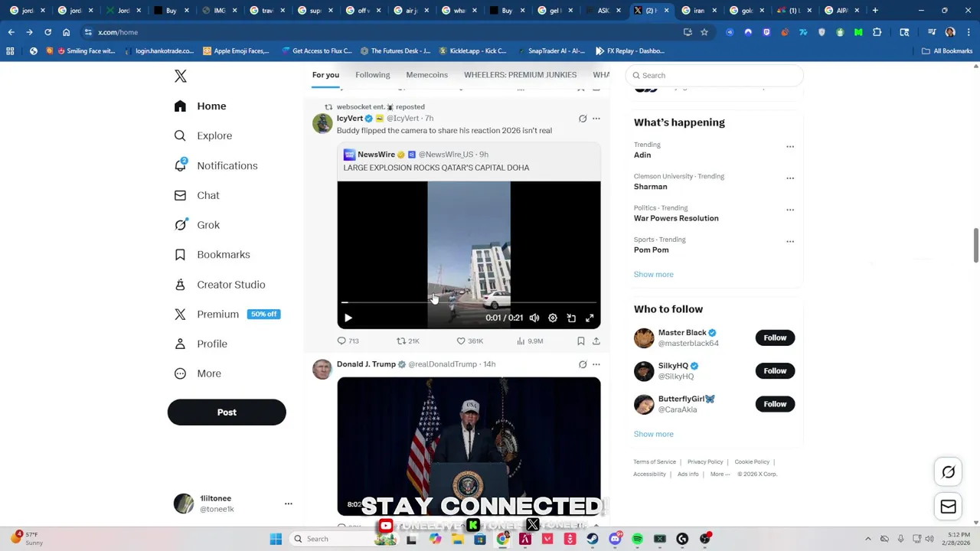Open Spotify from the taskbar
The image size is (980, 551).
pos(637,539)
